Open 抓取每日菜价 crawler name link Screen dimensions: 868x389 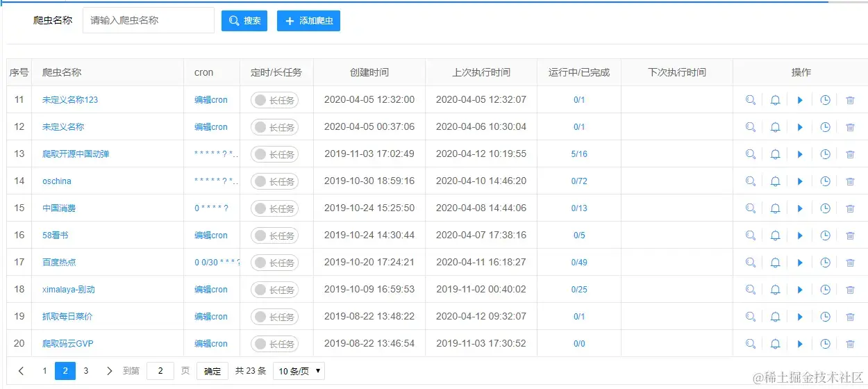click(67, 317)
